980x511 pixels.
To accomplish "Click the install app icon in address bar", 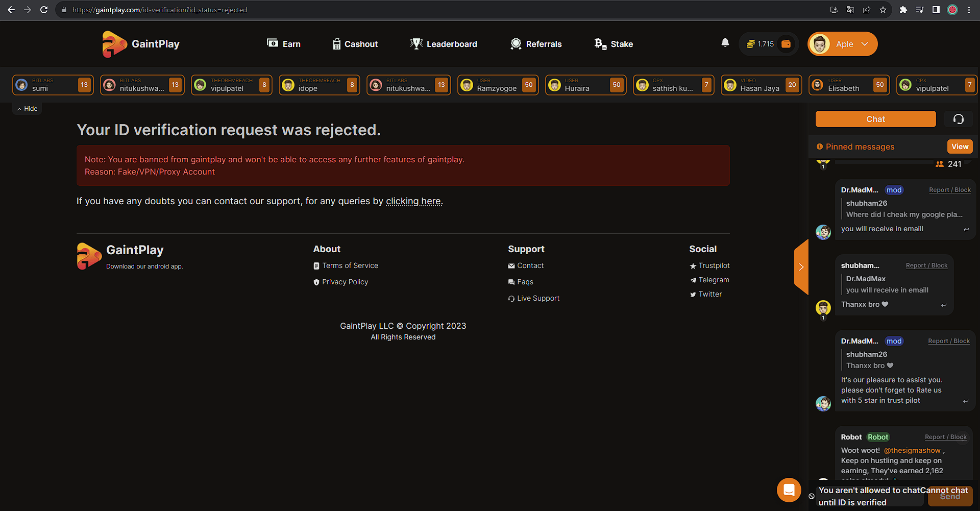I will click(x=834, y=10).
